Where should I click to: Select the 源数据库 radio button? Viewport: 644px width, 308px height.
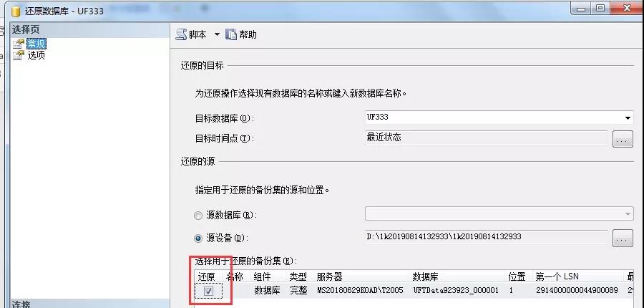pos(198,215)
